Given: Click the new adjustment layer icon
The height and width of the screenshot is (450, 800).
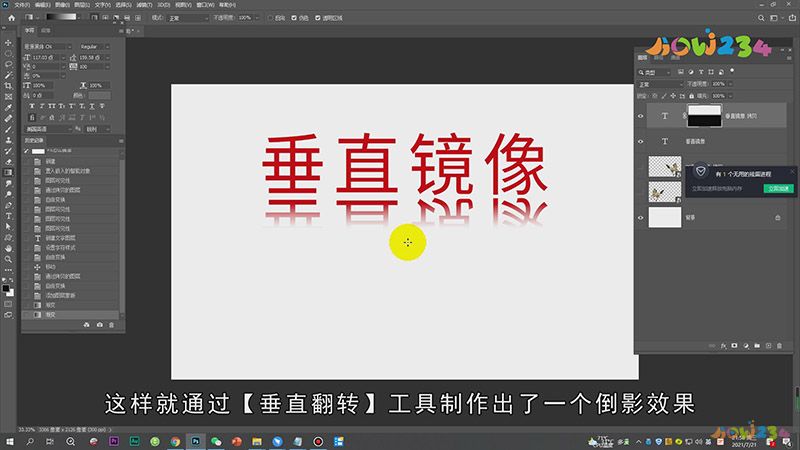Looking at the screenshot, I should (x=746, y=346).
